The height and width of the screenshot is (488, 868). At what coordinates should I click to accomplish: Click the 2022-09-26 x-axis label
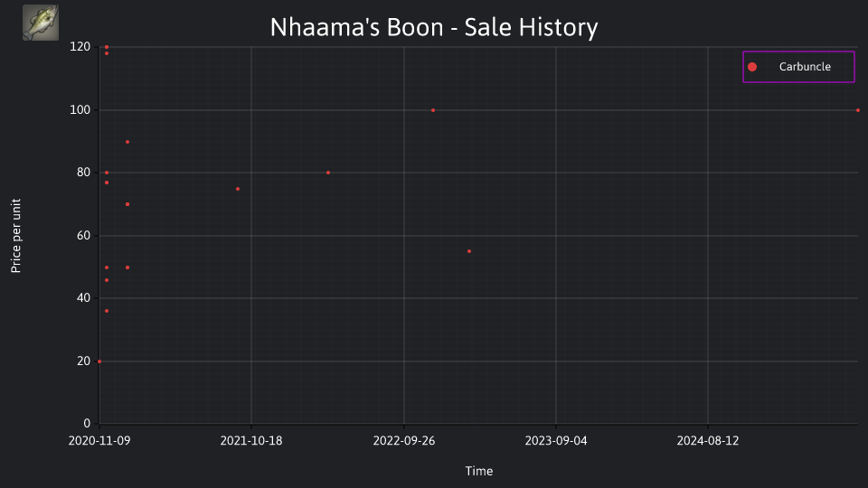[404, 441]
